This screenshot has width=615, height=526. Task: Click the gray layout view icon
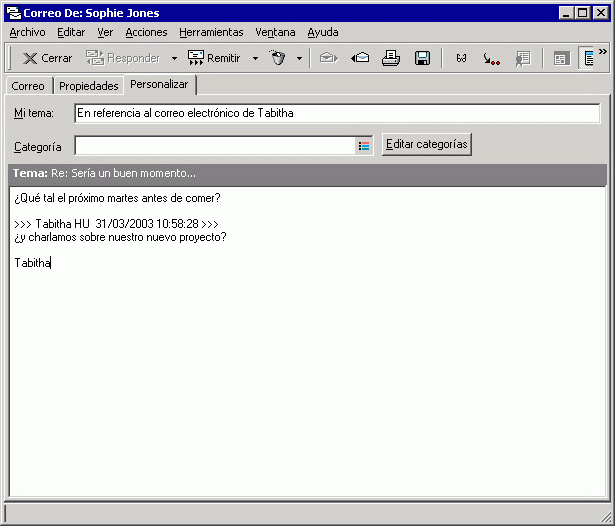coord(561,58)
